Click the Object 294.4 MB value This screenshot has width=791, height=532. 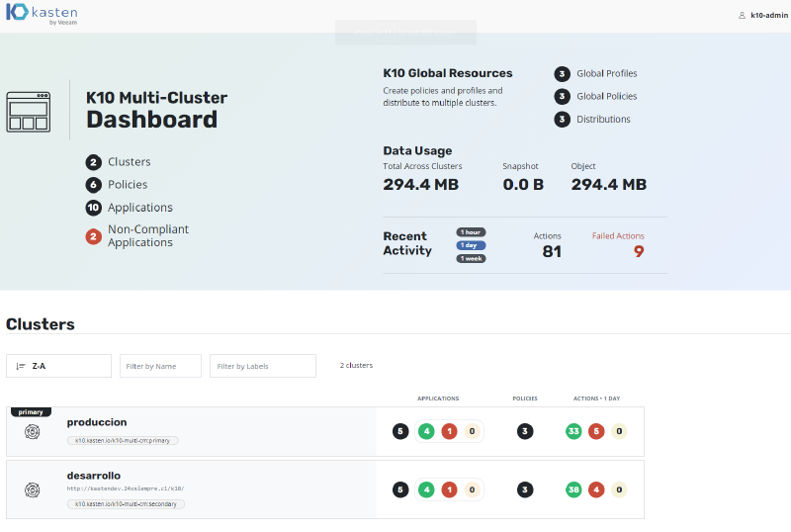coord(609,185)
